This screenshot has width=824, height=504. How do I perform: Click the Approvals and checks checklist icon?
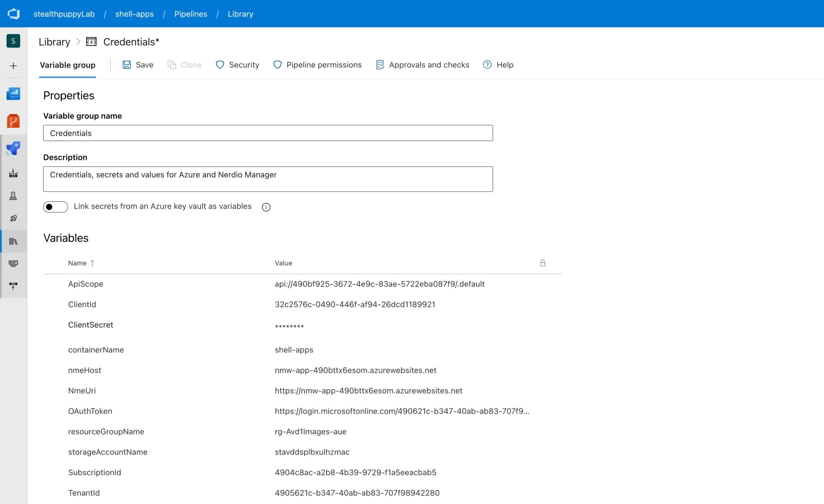point(380,65)
